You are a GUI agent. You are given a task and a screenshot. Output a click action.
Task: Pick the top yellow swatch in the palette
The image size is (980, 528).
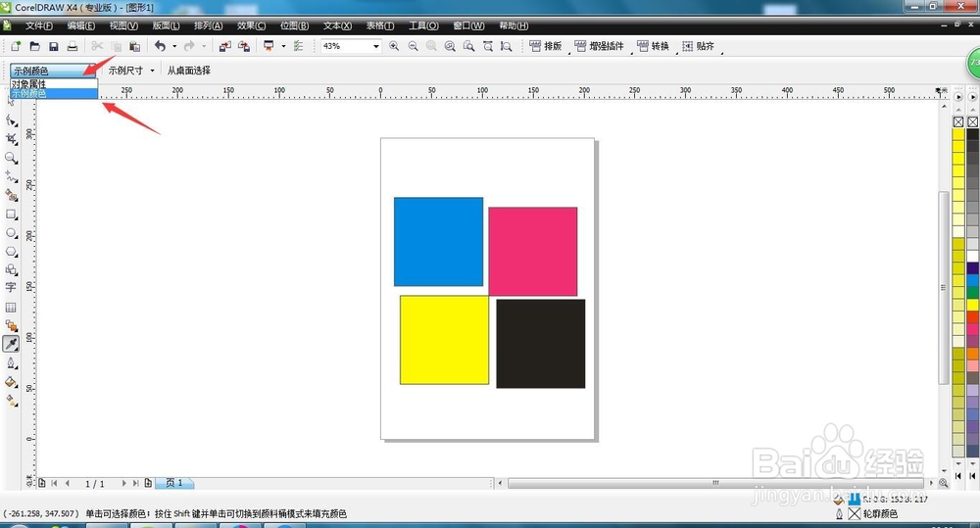pyautogui.click(x=958, y=134)
